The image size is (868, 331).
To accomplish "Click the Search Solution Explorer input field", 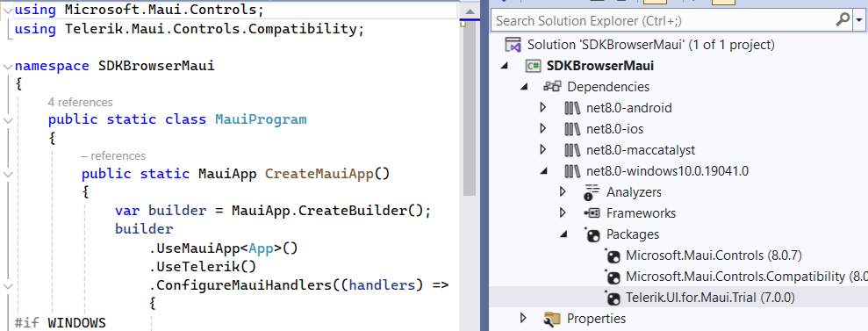I will [663, 21].
